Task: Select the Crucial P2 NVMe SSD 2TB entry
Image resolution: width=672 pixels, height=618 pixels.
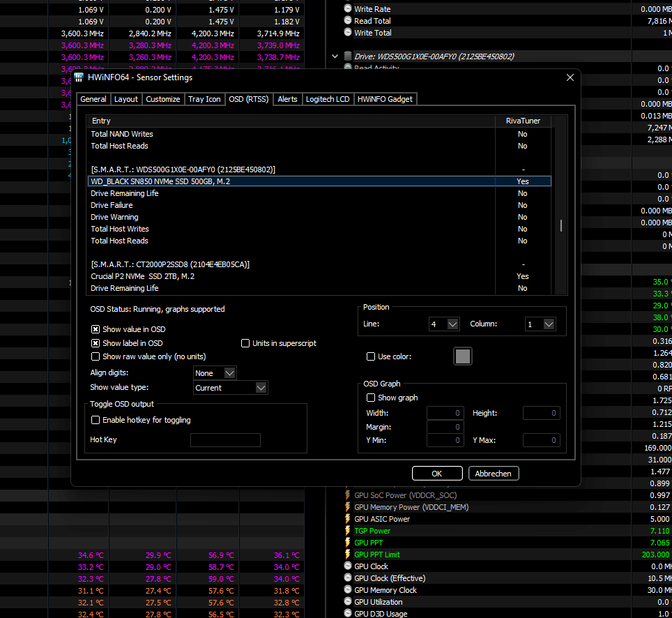Action: 319,276
